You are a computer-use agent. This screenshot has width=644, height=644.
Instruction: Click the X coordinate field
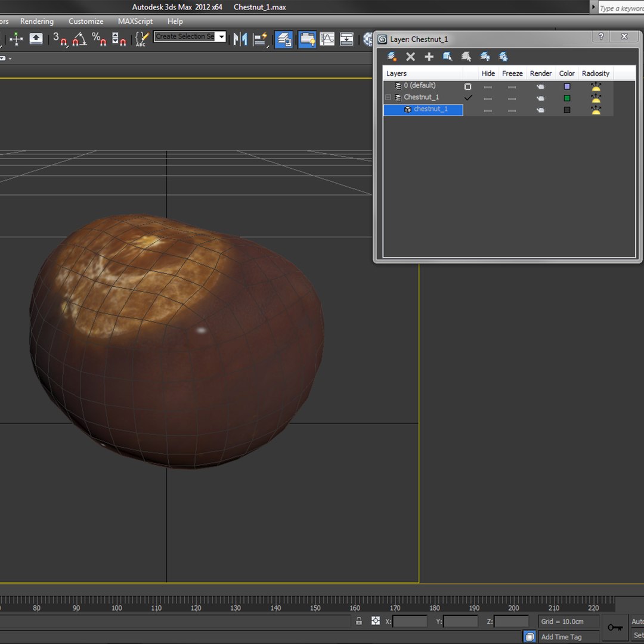[410, 621]
